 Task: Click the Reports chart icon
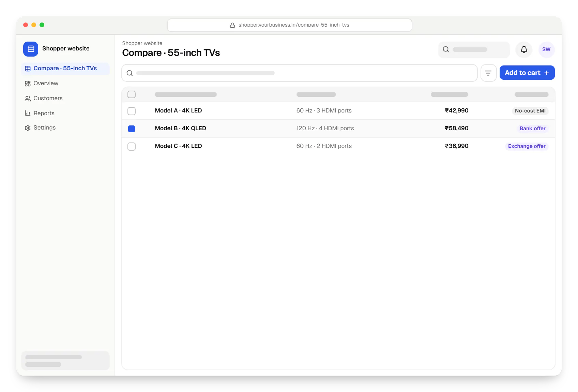click(x=28, y=113)
